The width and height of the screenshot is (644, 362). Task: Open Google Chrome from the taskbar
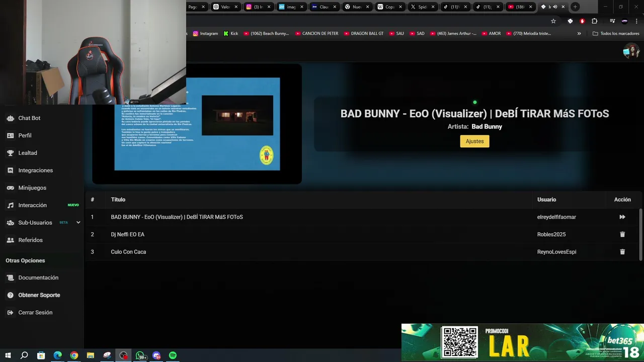point(74,355)
